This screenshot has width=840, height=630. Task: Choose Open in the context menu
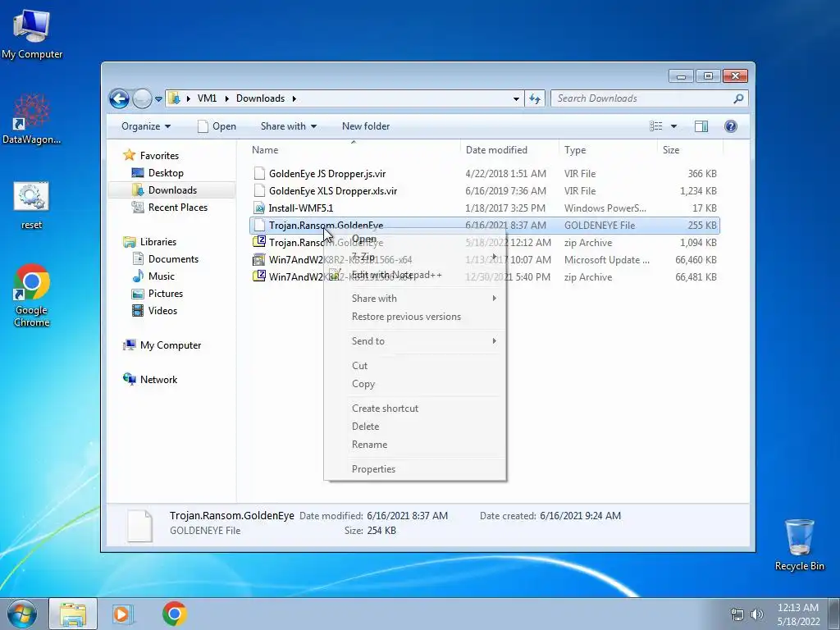(x=364, y=239)
